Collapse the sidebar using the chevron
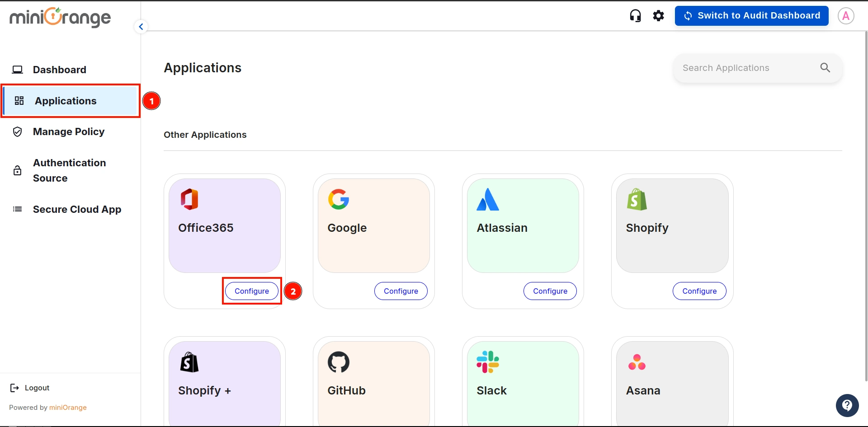The image size is (868, 427). pos(141,26)
